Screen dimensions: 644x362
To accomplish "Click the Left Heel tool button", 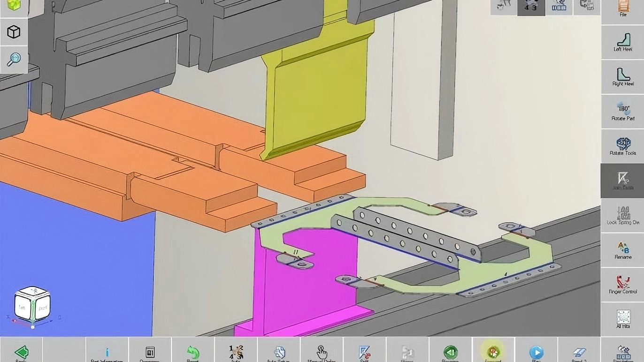I will click(622, 42).
